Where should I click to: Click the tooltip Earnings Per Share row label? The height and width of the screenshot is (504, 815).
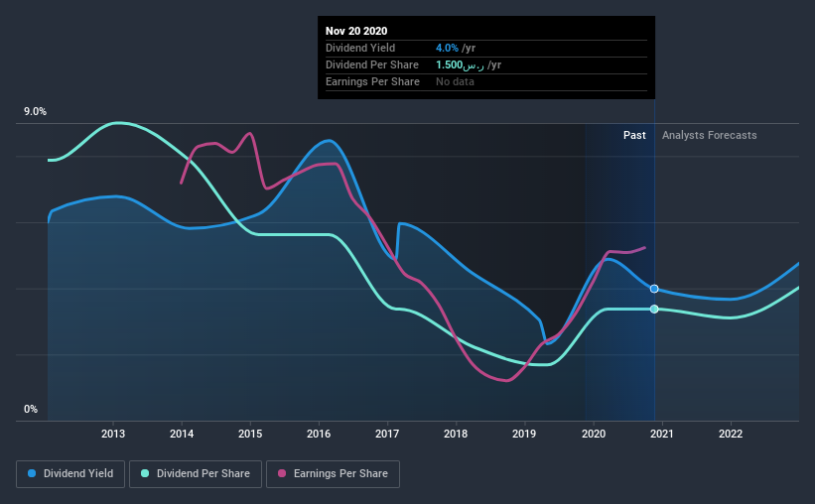point(372,81)
